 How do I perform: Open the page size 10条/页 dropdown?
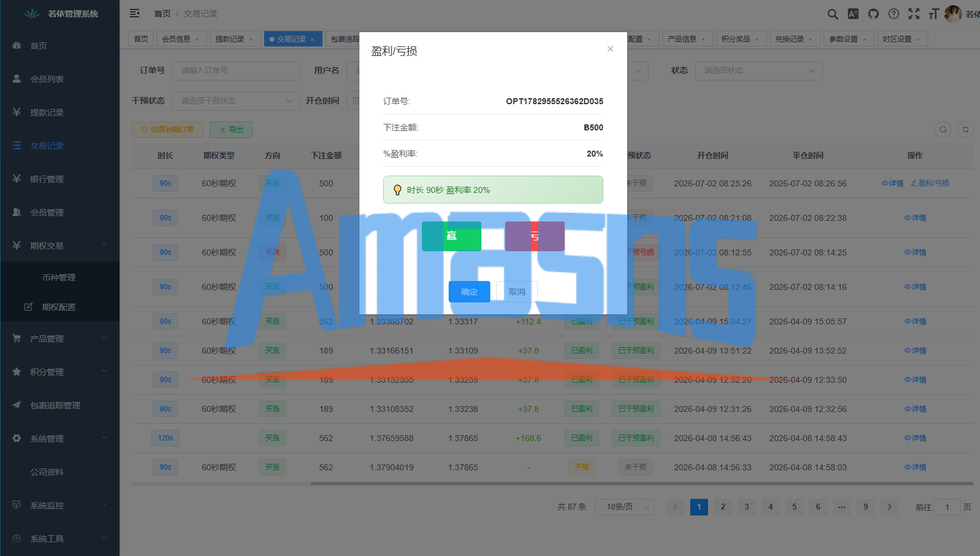(625, 507)
